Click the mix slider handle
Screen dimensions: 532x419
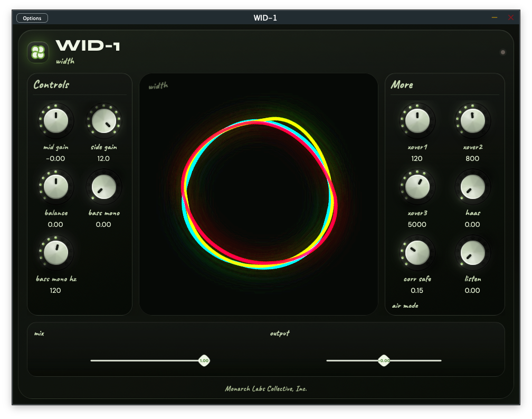[204, 360]
